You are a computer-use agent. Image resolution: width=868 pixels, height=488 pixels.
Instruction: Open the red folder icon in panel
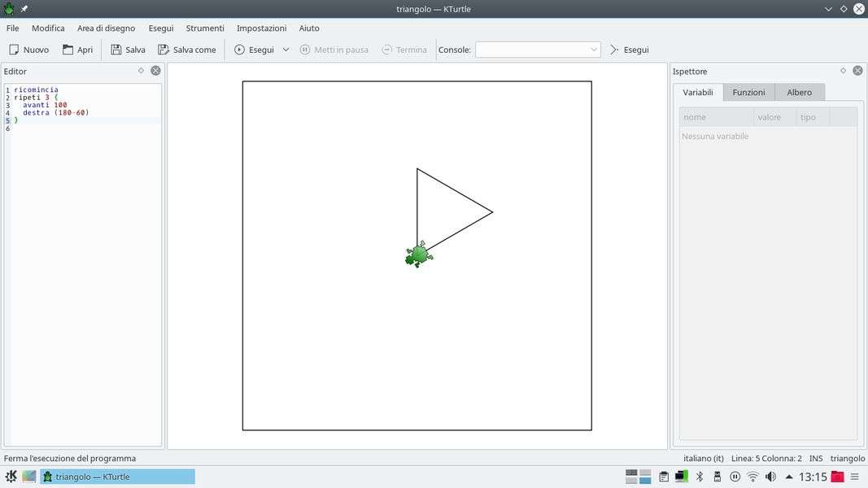point(838,477)
